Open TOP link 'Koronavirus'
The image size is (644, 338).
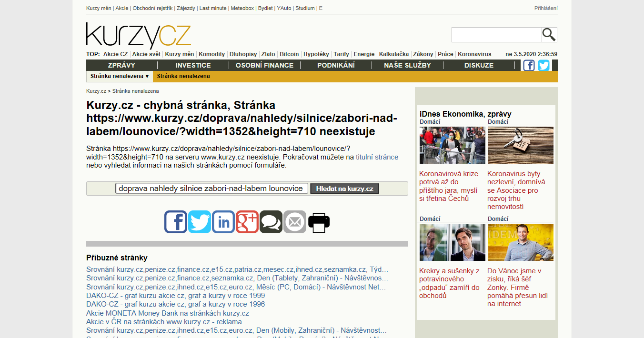[x=474, y=54]
